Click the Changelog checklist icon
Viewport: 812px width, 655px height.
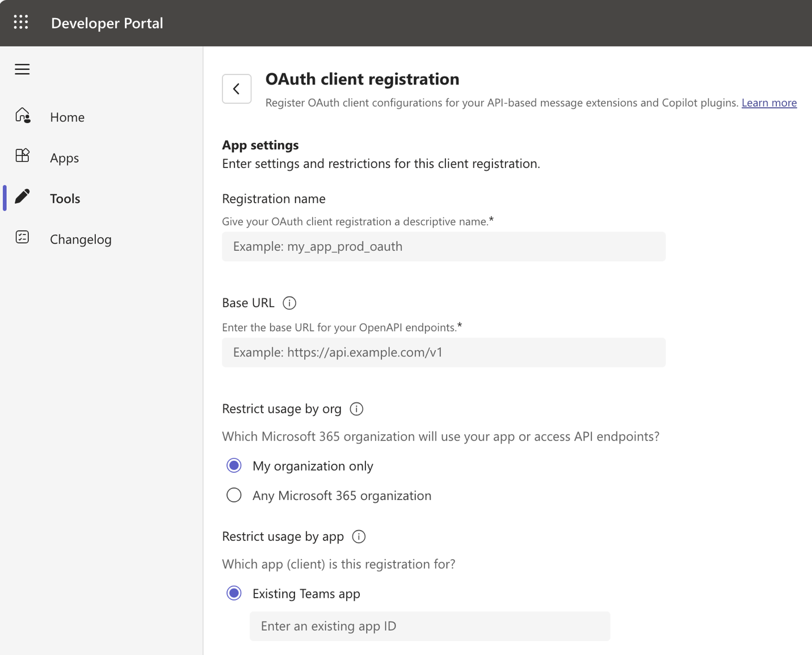(23, 237)
